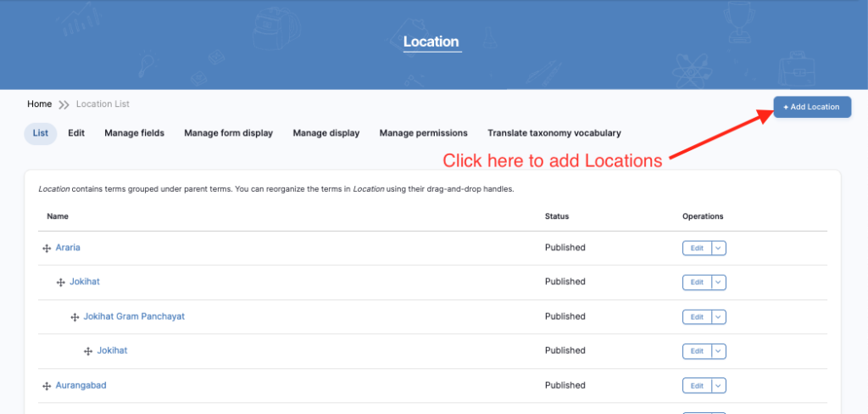Grab the Jokihat Gram Panchayat drag handle
The width and height of the screenshot is (868, 414).
[75, 316]
